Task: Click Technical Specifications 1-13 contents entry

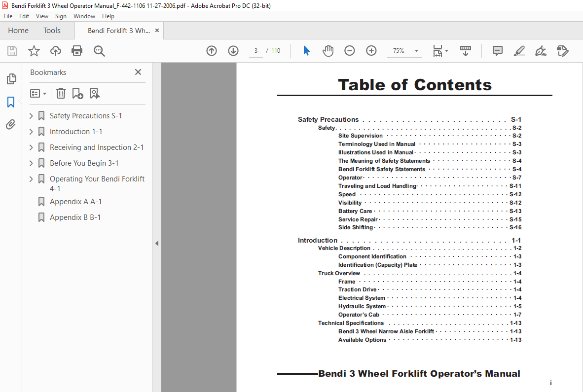Action: [420, 323]
